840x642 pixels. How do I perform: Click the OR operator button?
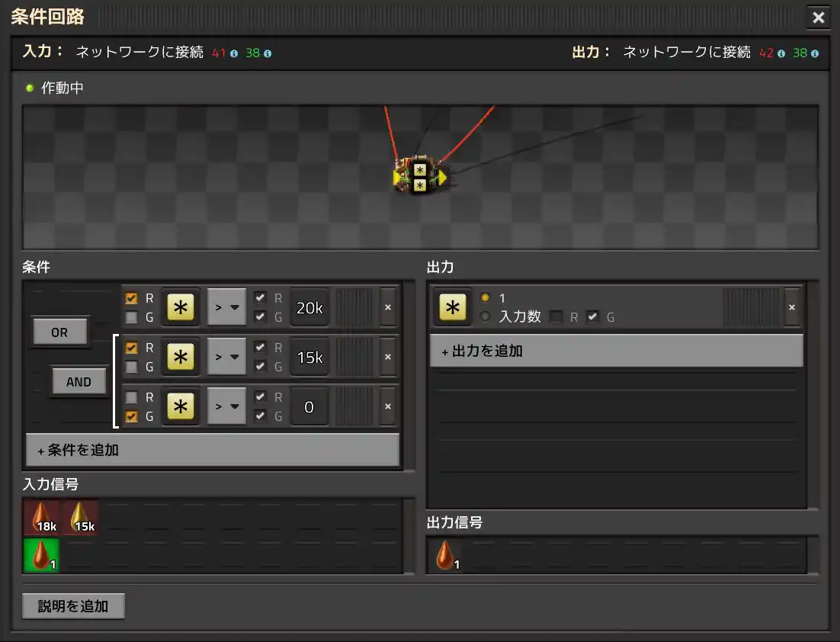click(x=59, y=332)
